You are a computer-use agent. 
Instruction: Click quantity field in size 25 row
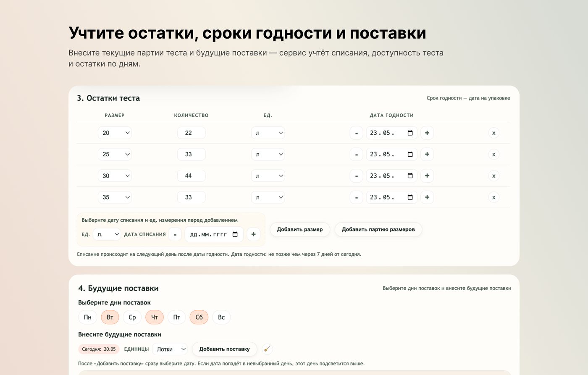tap(192, 155)
